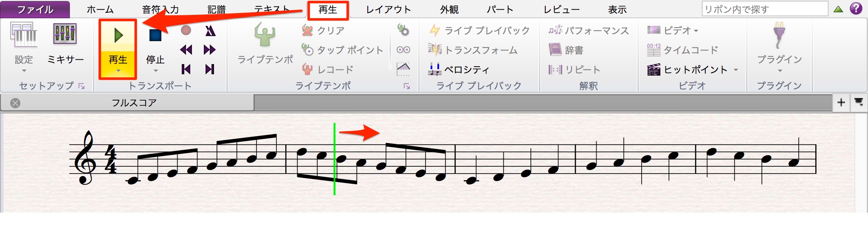Open help with the purple question mark
868x230 pixels.
856,8
